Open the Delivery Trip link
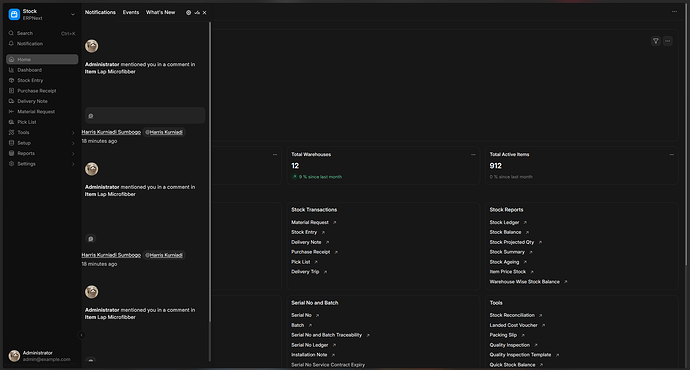The image size is (690, 370). click(x=305, y=272)
